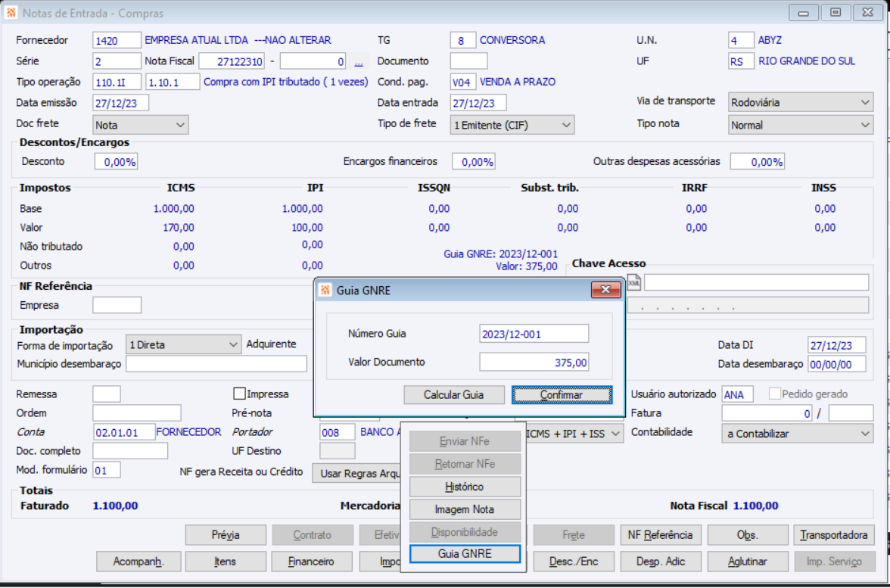890x588 pixels.
Task: Click the Fatura number field
Action: coord(767,413)
